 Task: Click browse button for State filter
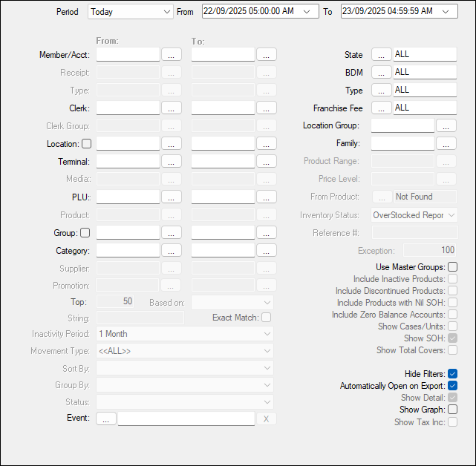[381, 55]
